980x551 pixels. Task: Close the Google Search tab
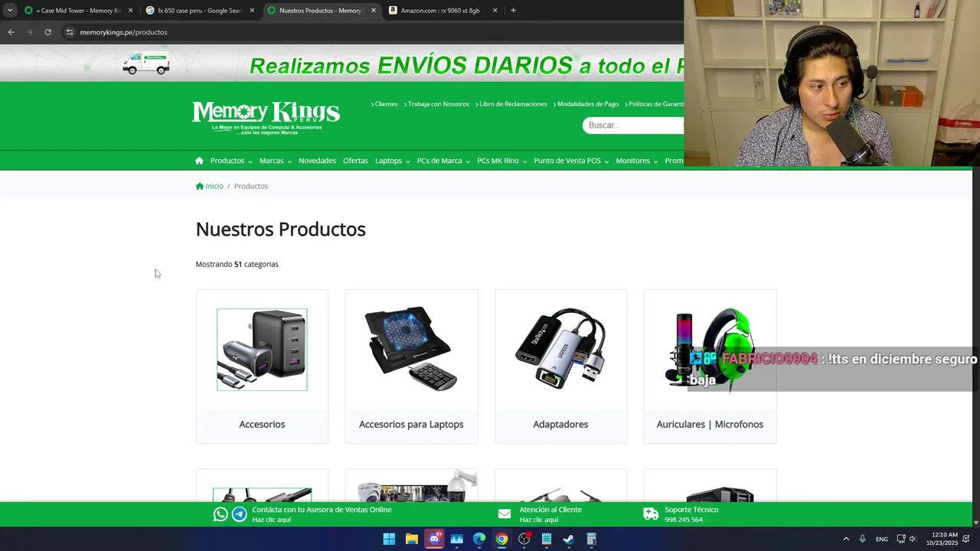click(x=252, y=11)
